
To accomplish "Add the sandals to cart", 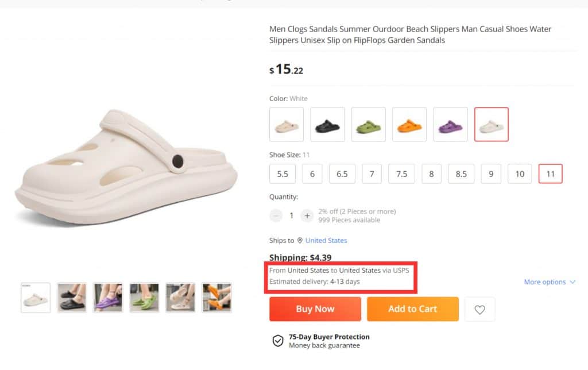I will (x=412, y=309).
